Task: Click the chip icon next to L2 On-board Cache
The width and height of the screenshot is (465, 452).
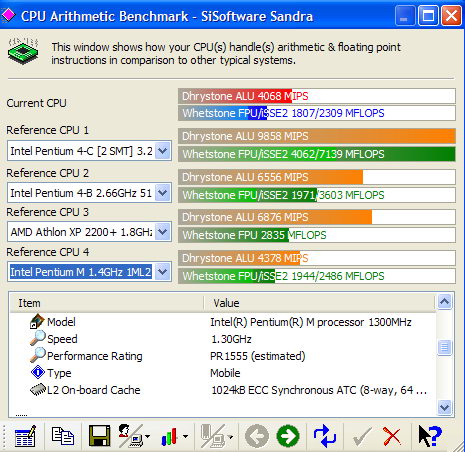Action: pyautogui.click(x=38, y=389)
